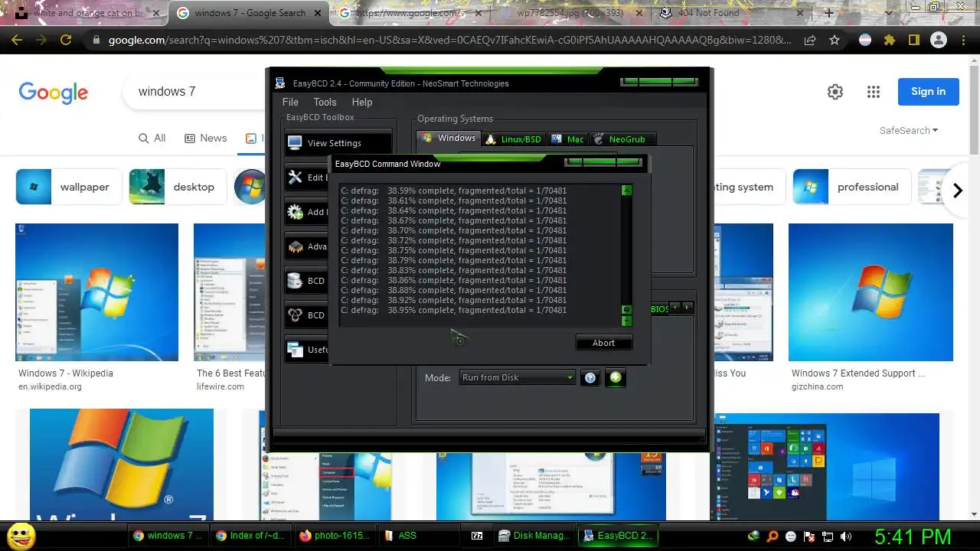Click the defrag 38.95% complete output line
The width and height of the screenshot is (980, 551).
[454, 311]
